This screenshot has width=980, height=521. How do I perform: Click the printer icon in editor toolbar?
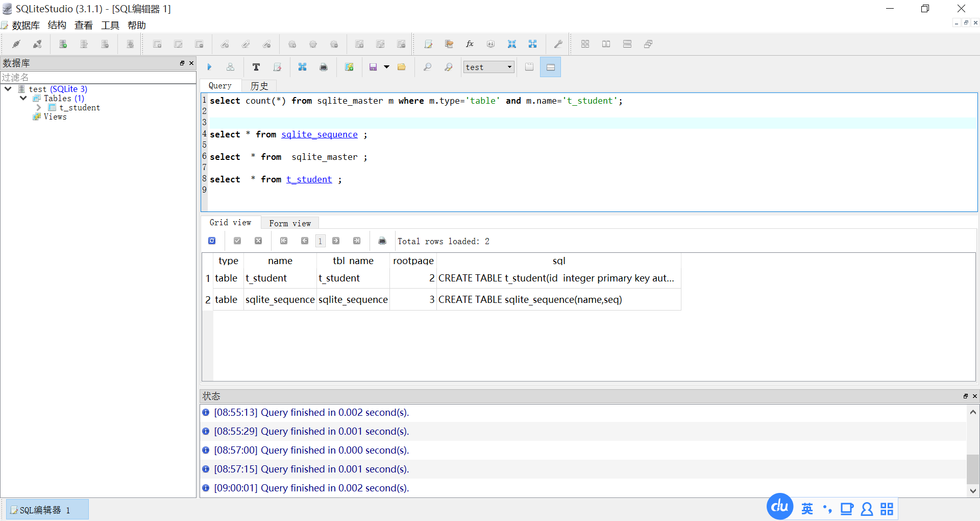[324, 67]
